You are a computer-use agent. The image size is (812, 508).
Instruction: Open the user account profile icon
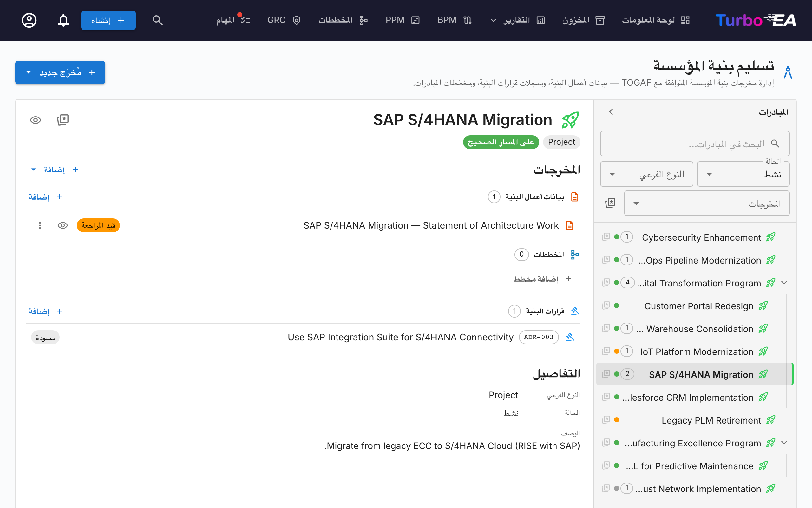(29, 20)
